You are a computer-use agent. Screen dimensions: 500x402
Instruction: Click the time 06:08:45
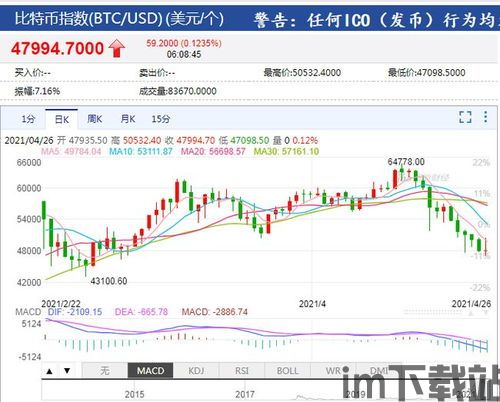[x=184, y=54]
